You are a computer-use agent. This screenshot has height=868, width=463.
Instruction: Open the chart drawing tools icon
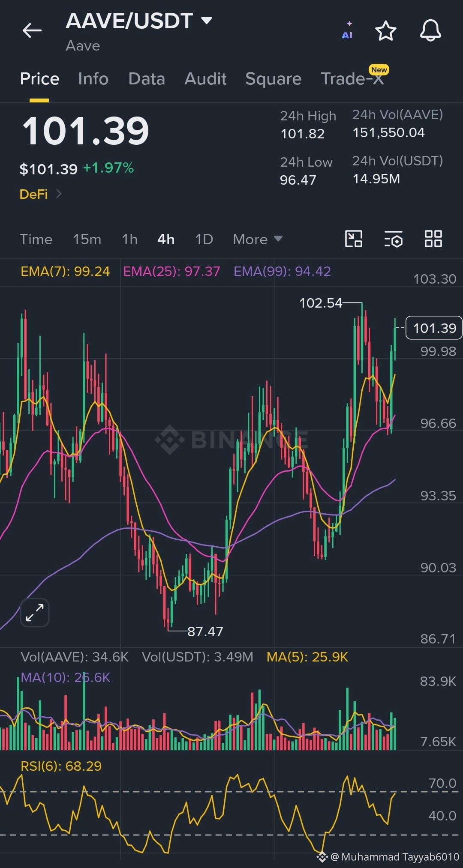[x=354, y=239]
